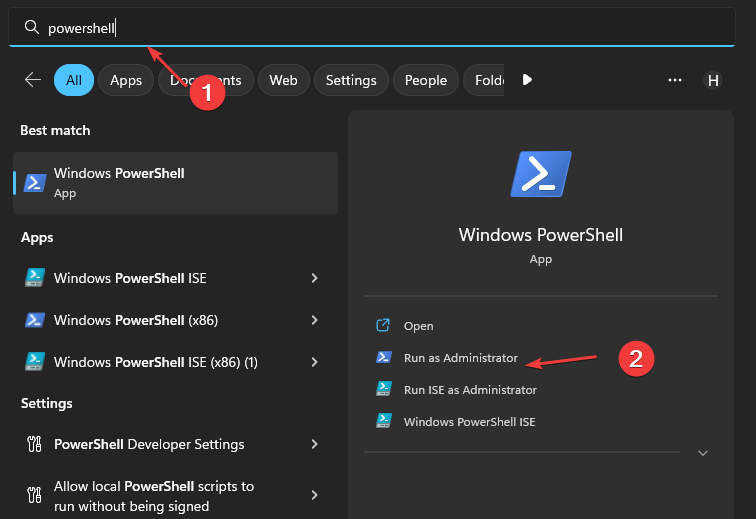This screenshot has height=519, width=756.
Task: Switch to the Web filter tab
Action: point(284,80)
